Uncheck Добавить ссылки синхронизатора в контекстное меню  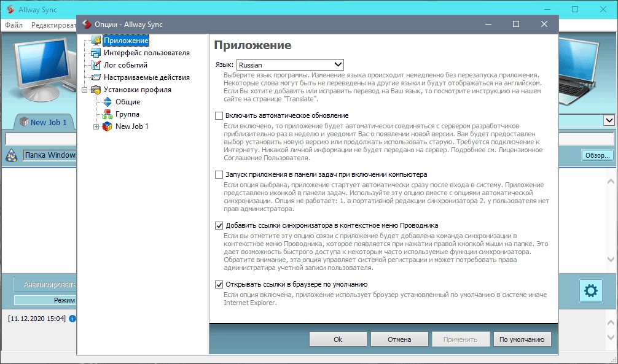(x=219, y=226)
